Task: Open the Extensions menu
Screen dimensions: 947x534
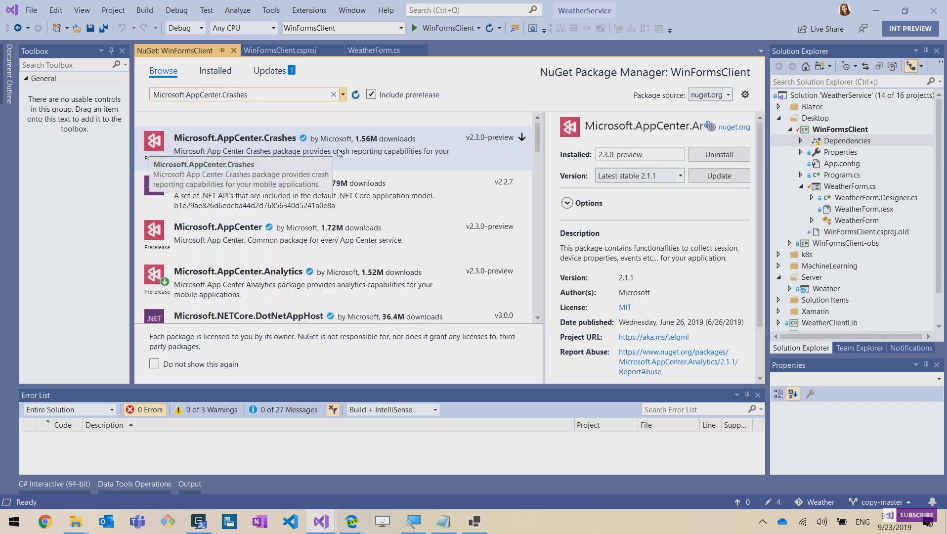Action: pyautogui.click(x=308, y=10)
